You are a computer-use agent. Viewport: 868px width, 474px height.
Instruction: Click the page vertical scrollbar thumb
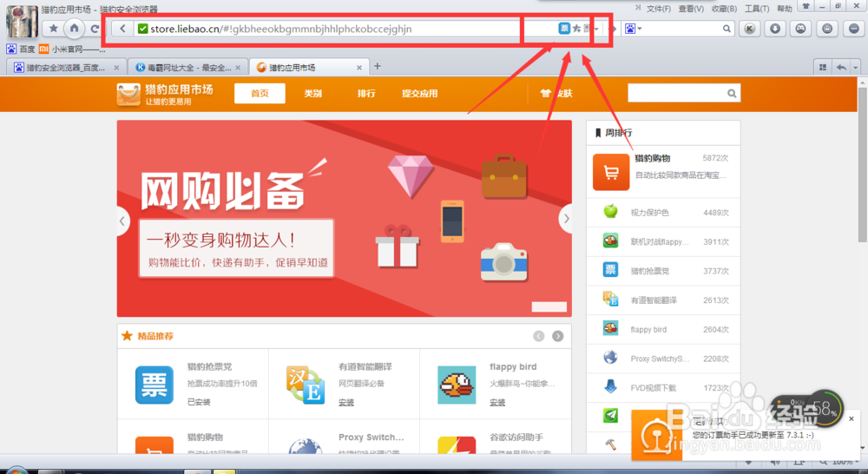tap(863, 164)
